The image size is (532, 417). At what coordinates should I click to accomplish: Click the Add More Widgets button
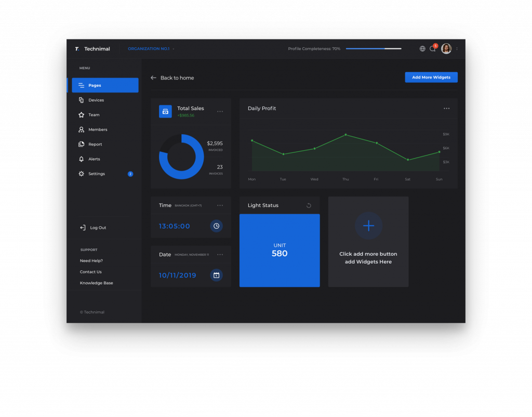click(431, 77)
